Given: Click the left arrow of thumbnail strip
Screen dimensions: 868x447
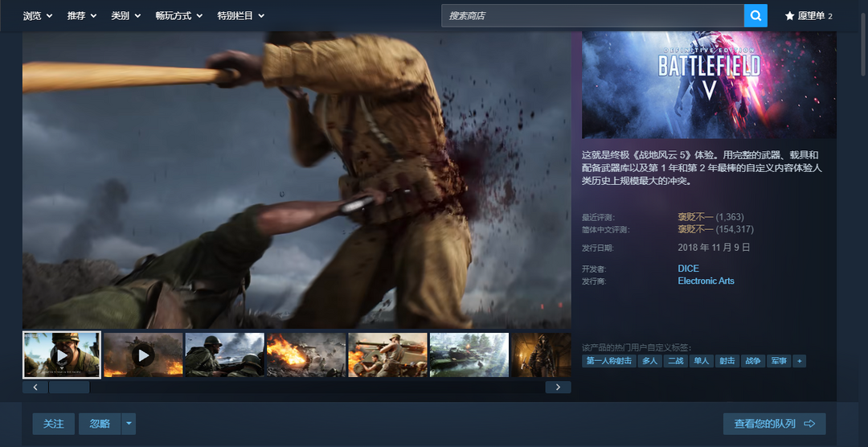Looking at the screenshot, I should (x=35, y=388).
